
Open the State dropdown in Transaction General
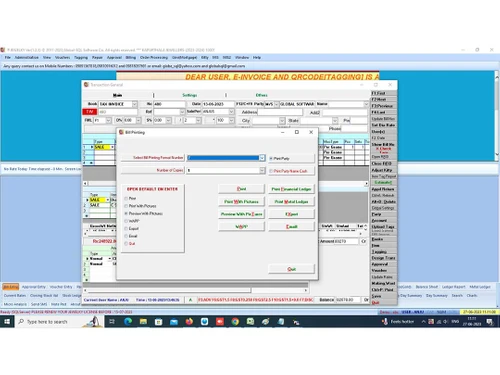tap(335, 120)
